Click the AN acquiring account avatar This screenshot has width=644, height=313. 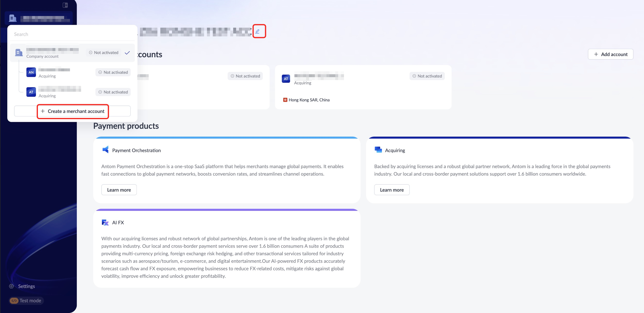[31, 72]
